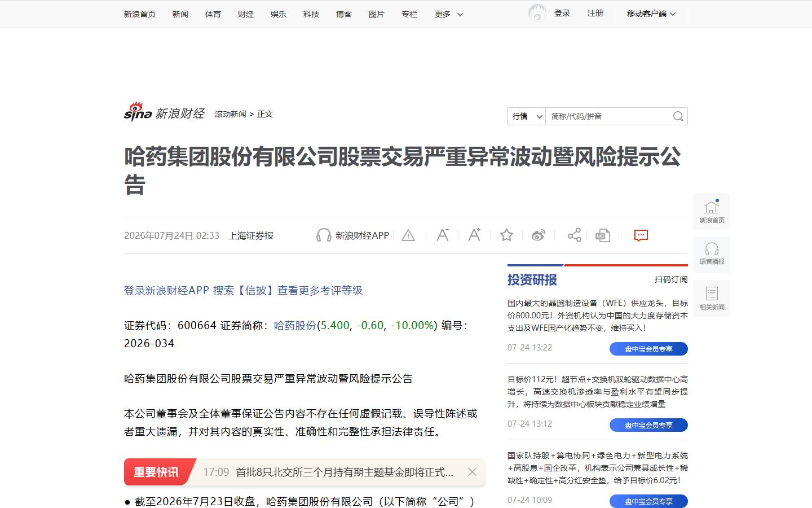The height and width of the screenshot is (508, 812).
Task: Focus the 简称/代码/拼音 search field
Action: (x=609, y=116)
